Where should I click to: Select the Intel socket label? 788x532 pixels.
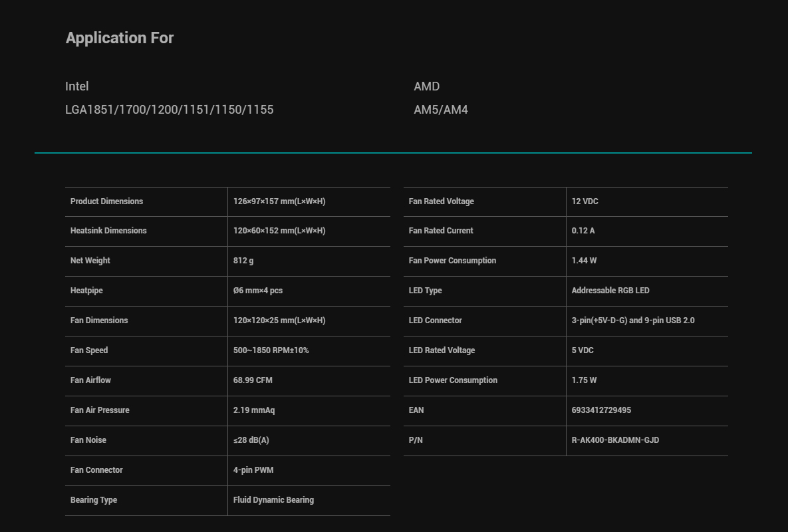tap(77, 86)
